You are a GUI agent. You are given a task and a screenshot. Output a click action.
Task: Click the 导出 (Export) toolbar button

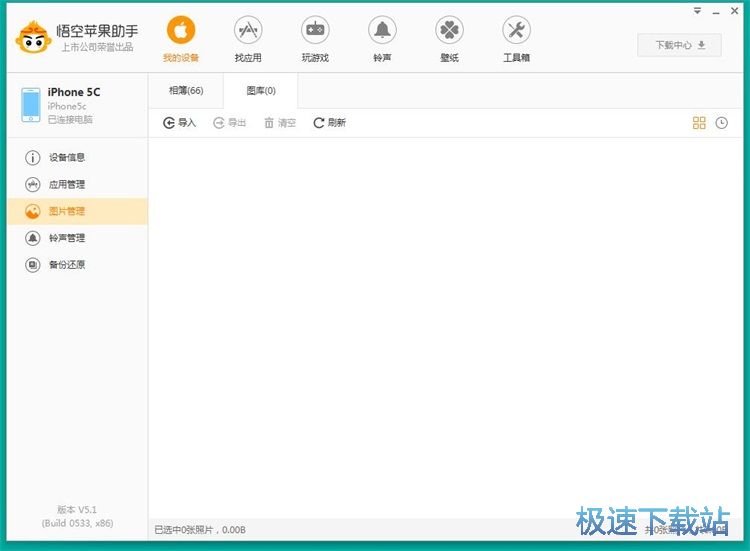(230, 123)
